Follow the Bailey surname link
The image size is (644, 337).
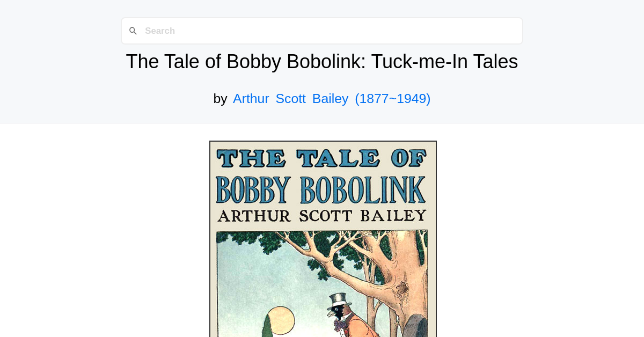point(330,99)
